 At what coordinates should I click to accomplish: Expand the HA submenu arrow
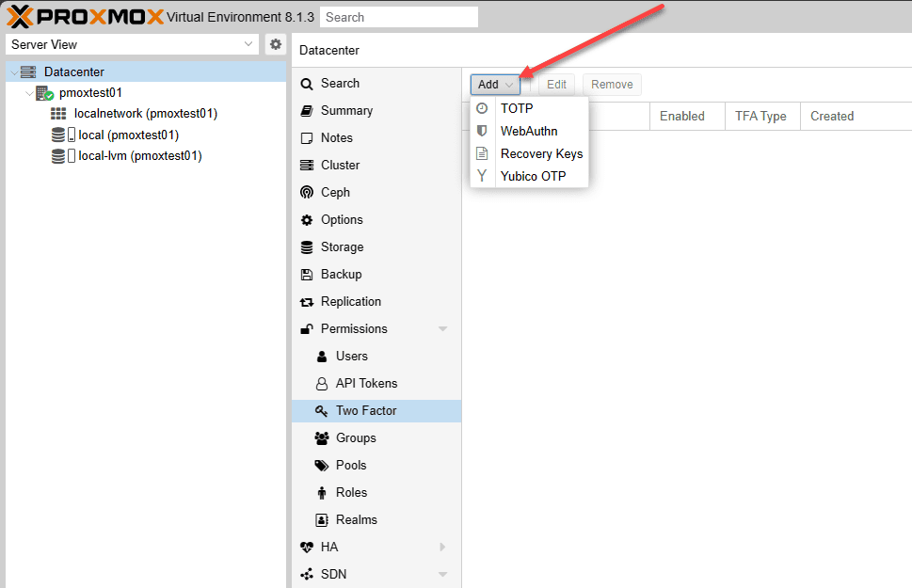(x=442, y=547)
